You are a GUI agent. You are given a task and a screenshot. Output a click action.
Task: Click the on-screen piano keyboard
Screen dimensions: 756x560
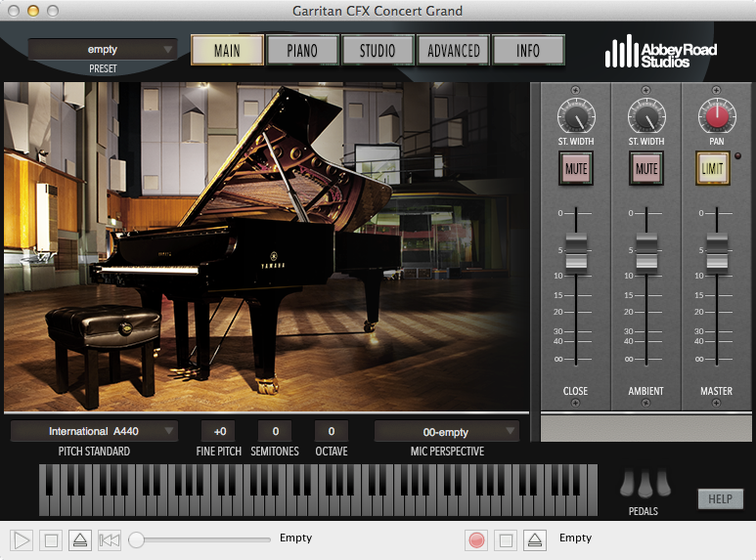[318, 490]
